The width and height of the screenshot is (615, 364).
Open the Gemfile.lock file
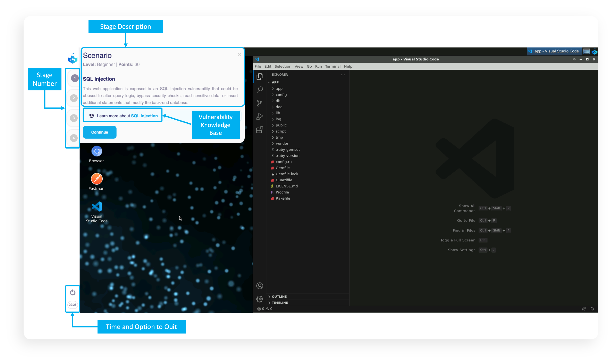[x=308, y=174]
